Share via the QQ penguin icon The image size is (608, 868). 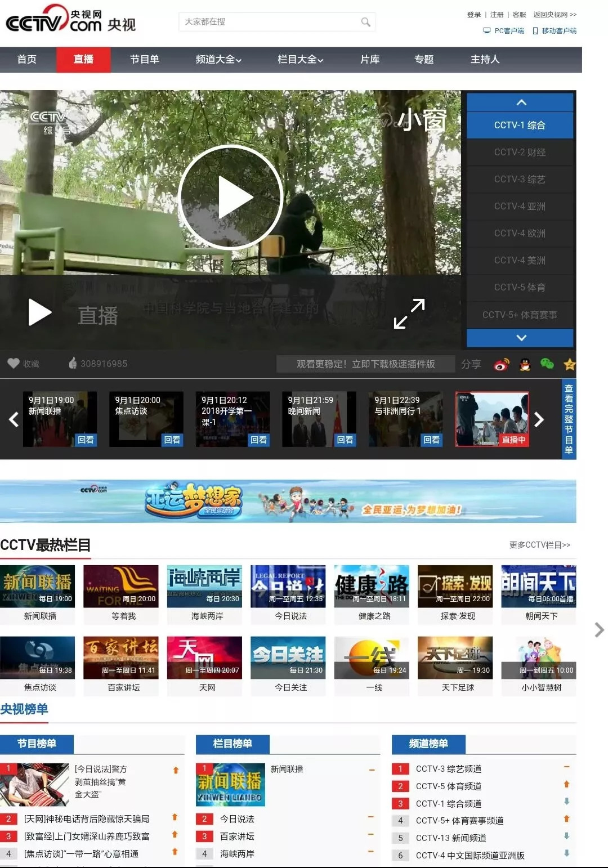click(x=525, y=364)
